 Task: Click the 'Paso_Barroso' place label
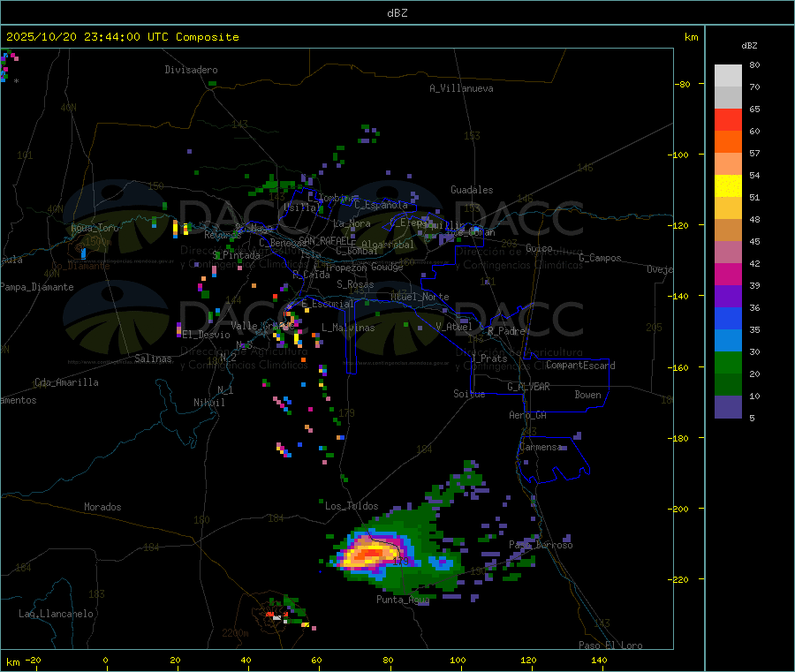click(x=541, y=545)
